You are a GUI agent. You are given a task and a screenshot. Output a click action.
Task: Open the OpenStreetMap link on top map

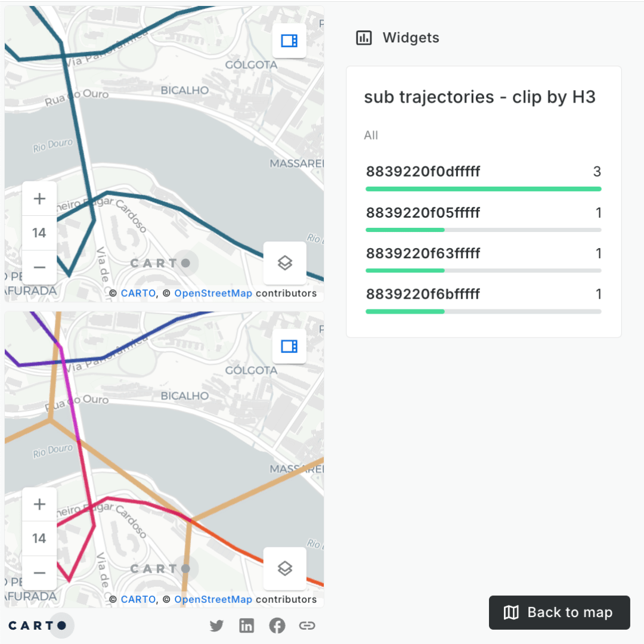pyautogui.click(x=213, y=293)
